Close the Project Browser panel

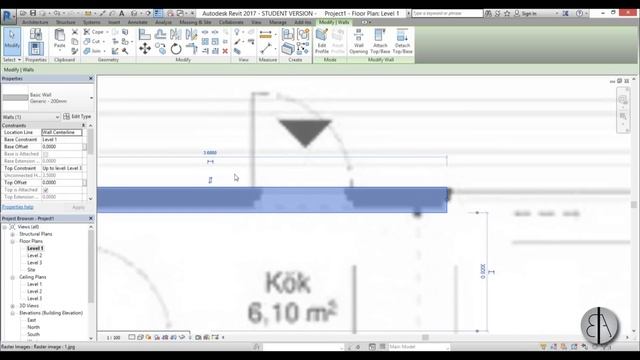[x=91, y=218]
